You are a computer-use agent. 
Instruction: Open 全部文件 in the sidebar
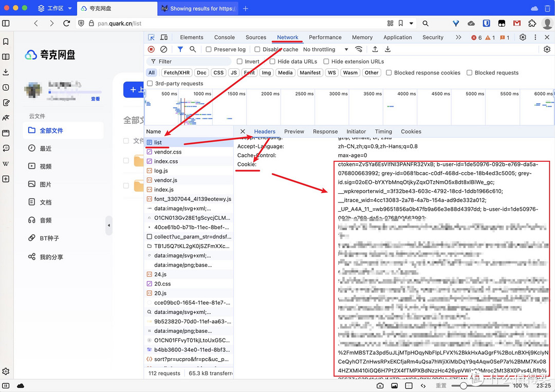[51, 130]
